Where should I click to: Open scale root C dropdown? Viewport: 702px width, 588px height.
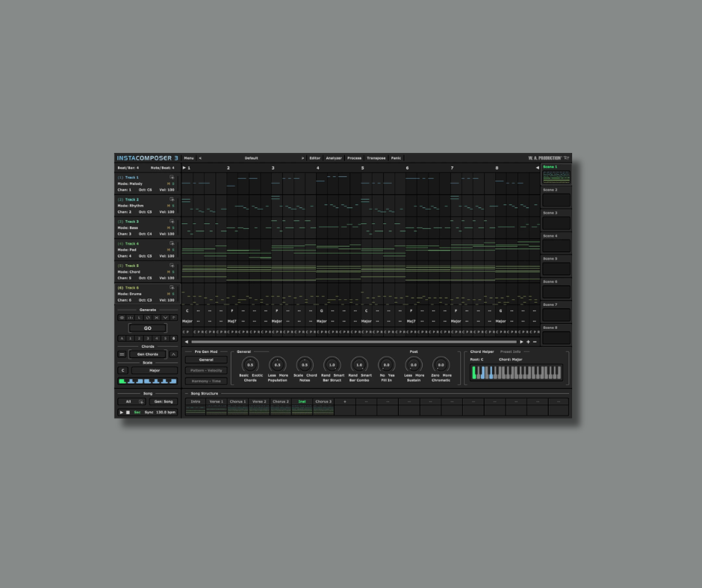pos(123,371)
